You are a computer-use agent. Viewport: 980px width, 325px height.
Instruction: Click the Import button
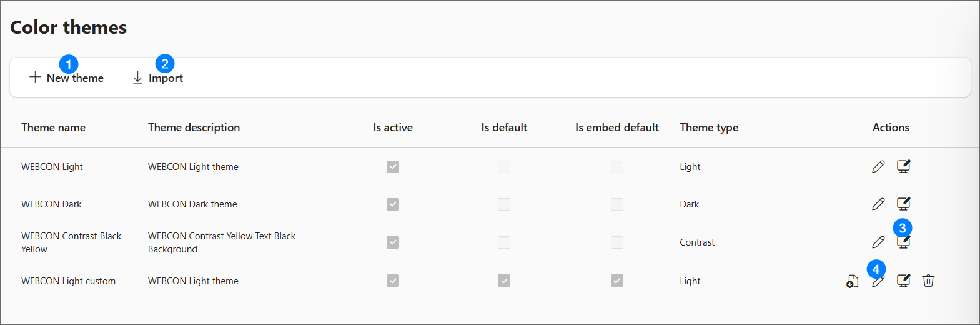158,78
